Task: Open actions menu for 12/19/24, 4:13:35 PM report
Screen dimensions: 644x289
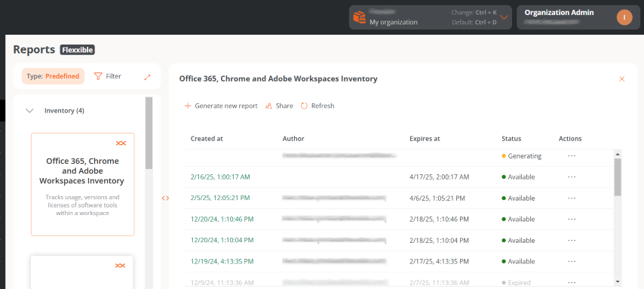Action: (572, 261)
